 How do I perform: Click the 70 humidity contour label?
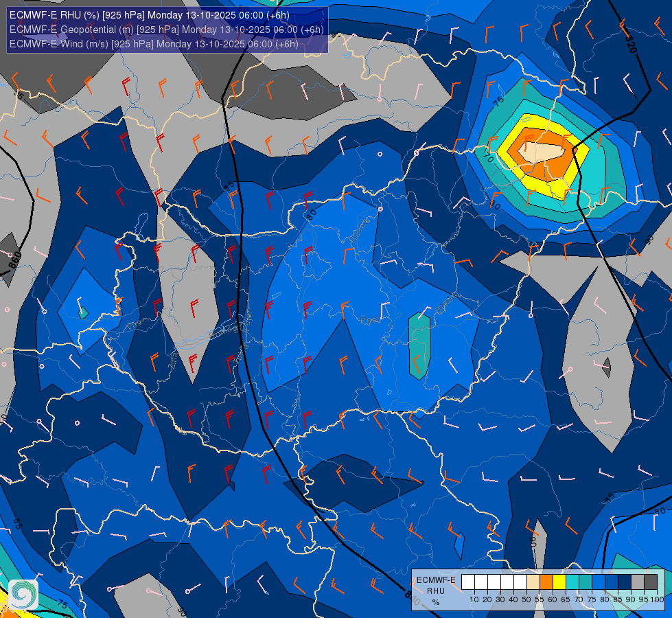pyautogui.click(x=488, y=156)
